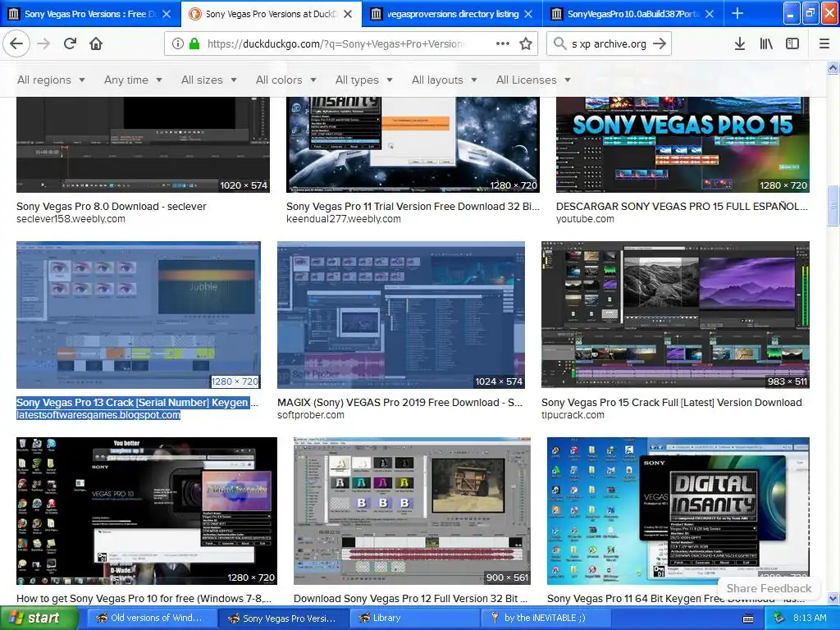Go back to the previous page
The width and height of the screenshot is (840, 630).
pyautogui.click(x=16, y=44)
